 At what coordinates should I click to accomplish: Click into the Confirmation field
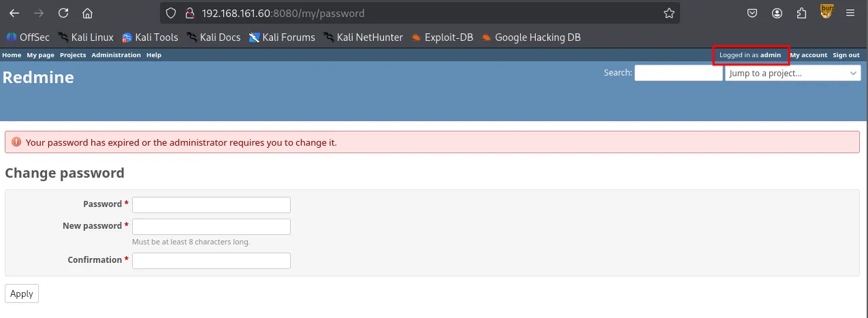pyautogui.click(x=211, y=261)
